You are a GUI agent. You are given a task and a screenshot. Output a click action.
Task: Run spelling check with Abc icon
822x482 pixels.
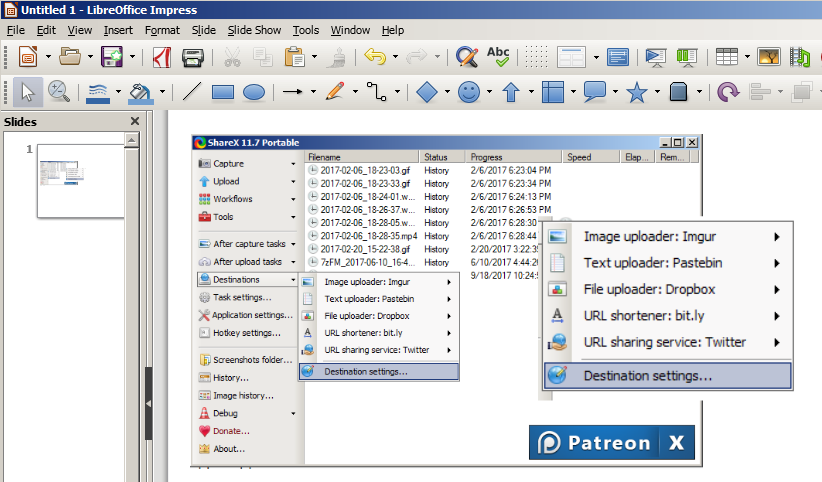click(498, 57)
